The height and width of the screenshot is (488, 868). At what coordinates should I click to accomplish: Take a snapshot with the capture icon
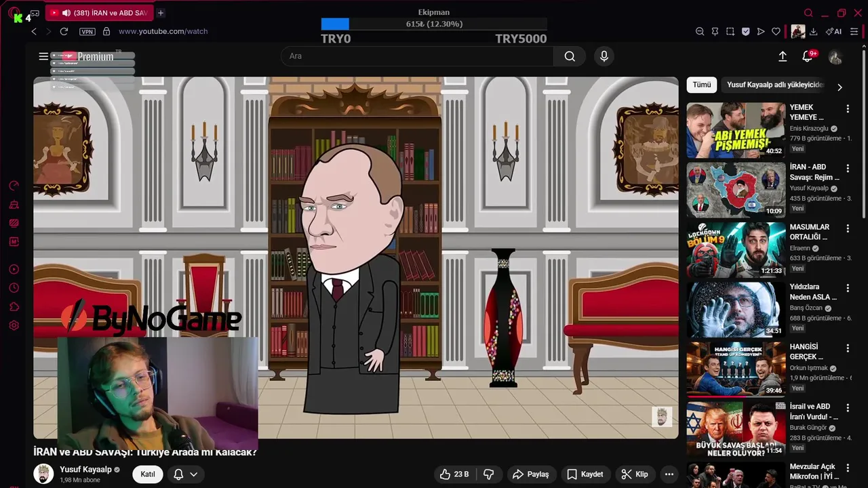tap(730, 31)
